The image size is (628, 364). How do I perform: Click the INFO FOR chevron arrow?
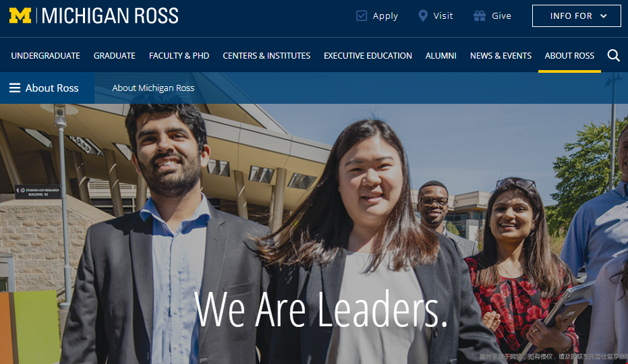click(x=604, y=16)
